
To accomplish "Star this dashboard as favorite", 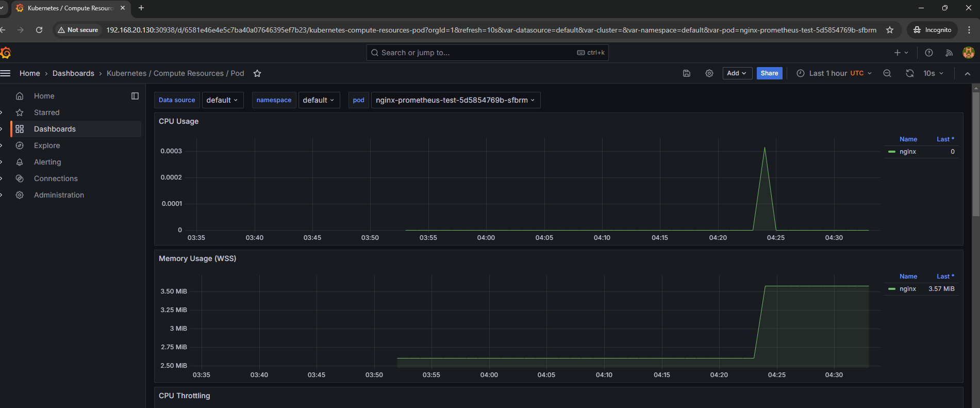I will [x=257, y=73].
